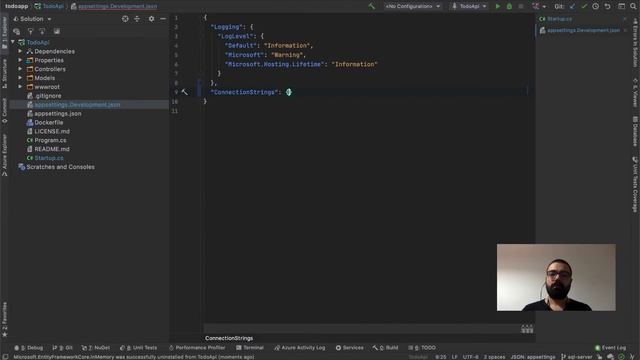640x360 pixels.
Task: Click the ConnectionStrings breadcrumb below editor
Action: point(229,338)
